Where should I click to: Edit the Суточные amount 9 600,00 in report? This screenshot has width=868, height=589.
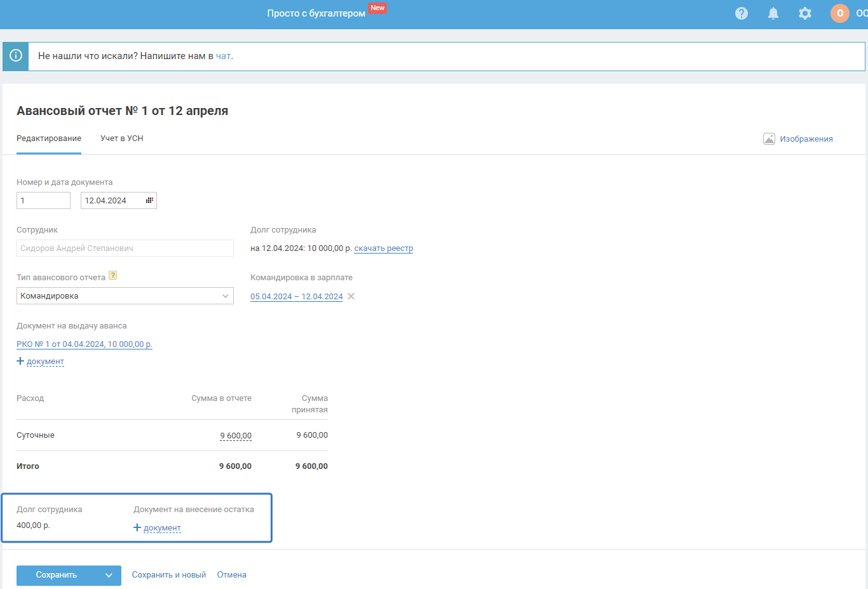point(236,435)
